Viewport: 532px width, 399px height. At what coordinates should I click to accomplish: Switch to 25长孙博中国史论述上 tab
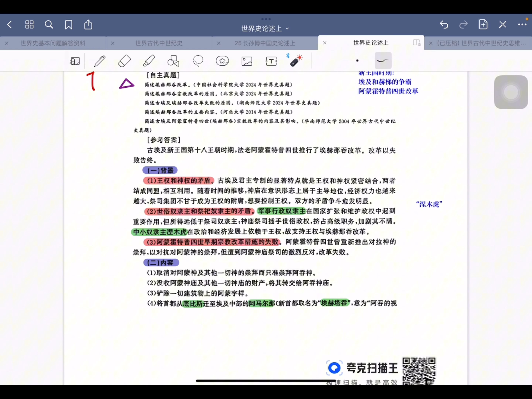265,43
